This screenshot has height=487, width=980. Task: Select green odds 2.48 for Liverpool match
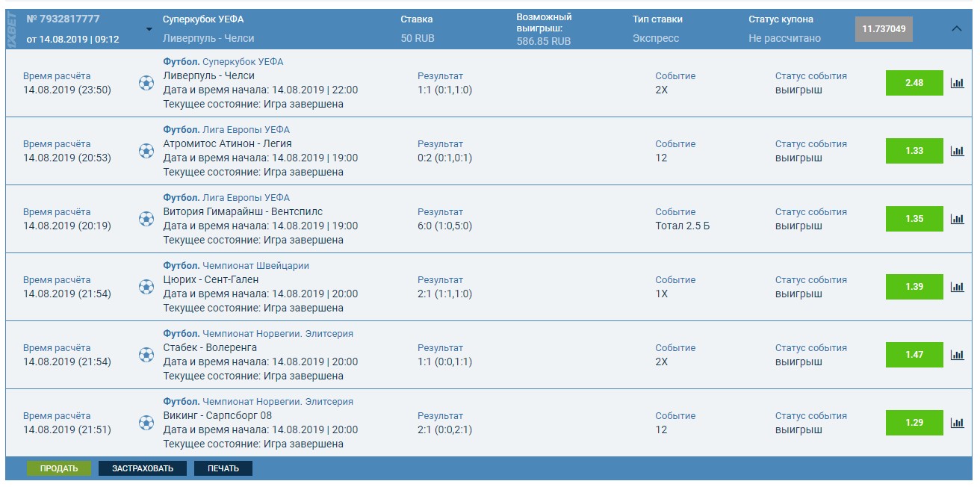[914, 83]
